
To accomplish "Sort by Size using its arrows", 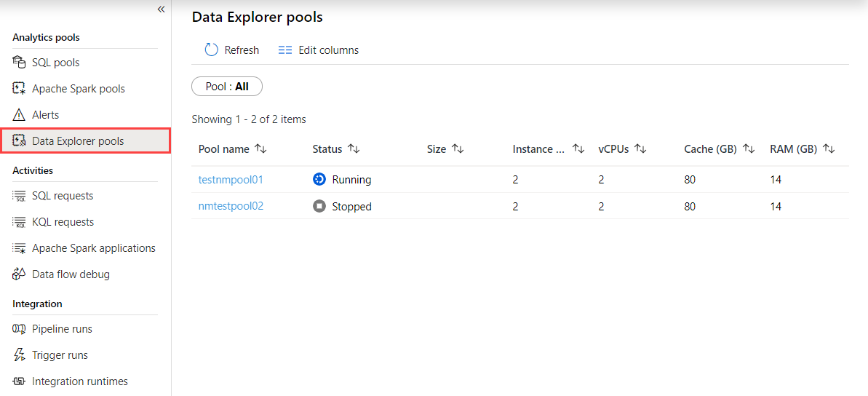I will [457, 149].
